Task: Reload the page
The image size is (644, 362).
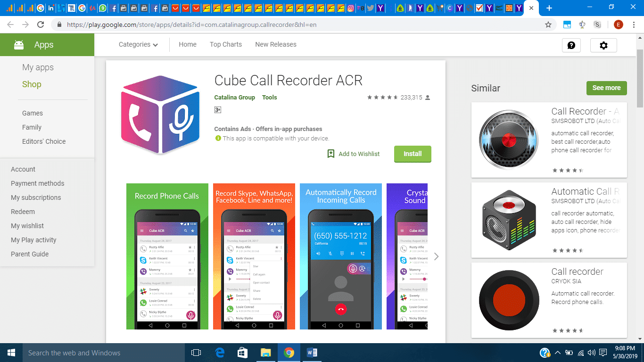Action: pyautogui.click(x=41, y=25)
